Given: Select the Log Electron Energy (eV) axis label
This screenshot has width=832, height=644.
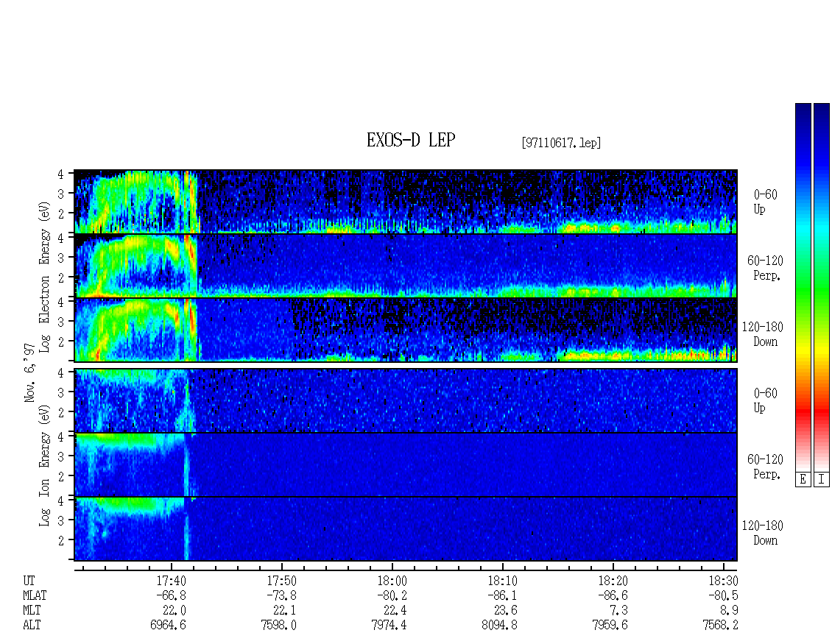Looking at the screenshot, I should pos(45,277).
